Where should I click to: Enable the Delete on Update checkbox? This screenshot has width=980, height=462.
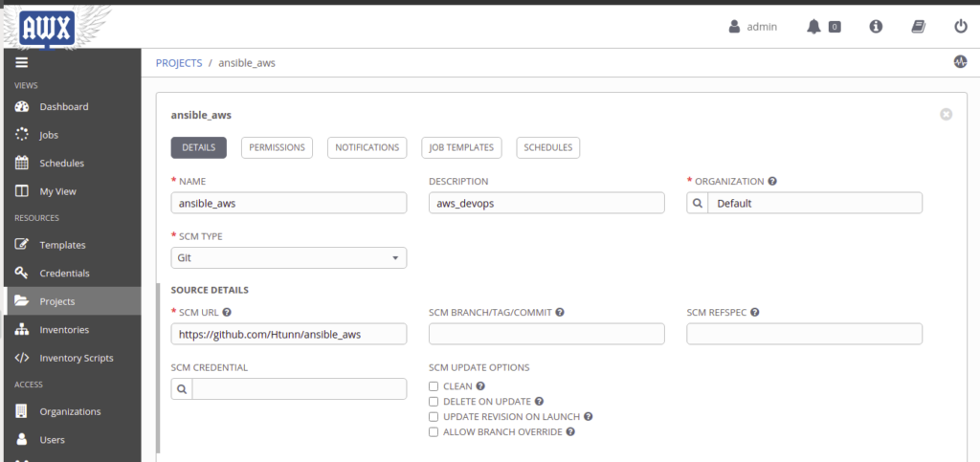[x=434, y=402]
